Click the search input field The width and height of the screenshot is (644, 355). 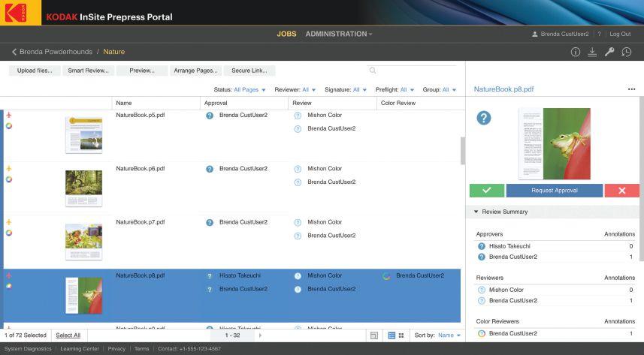(411, 71)
